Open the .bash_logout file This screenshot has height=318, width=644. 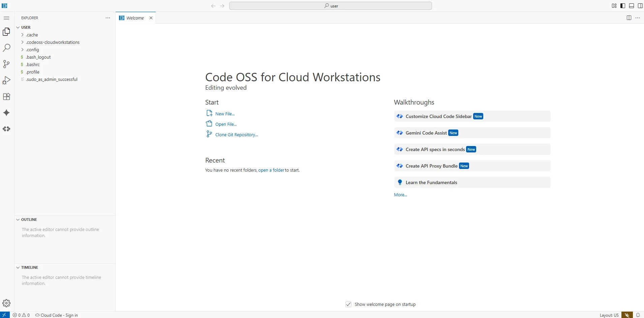65,57
